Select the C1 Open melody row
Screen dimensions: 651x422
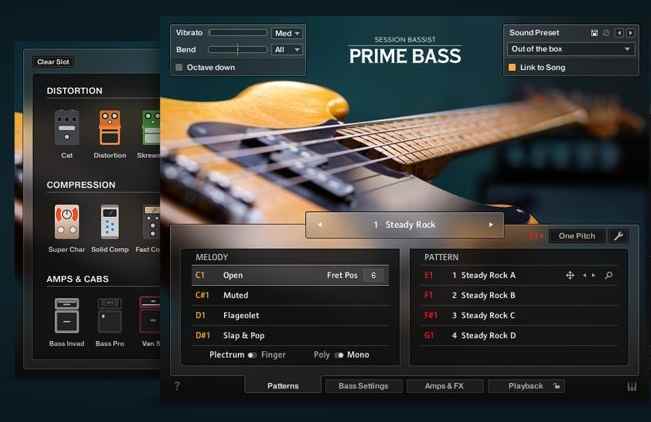290,275
